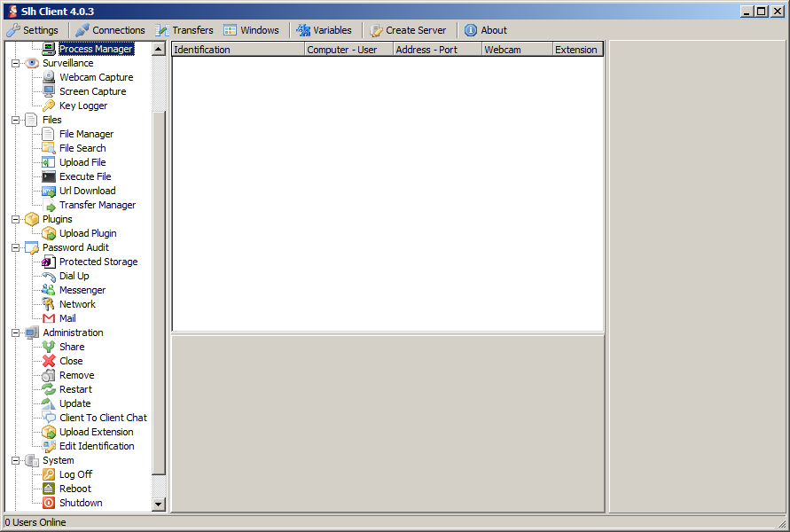Screen dimensions: 790x532
Task: Click the Create Server button
Action: coord(408,30)
